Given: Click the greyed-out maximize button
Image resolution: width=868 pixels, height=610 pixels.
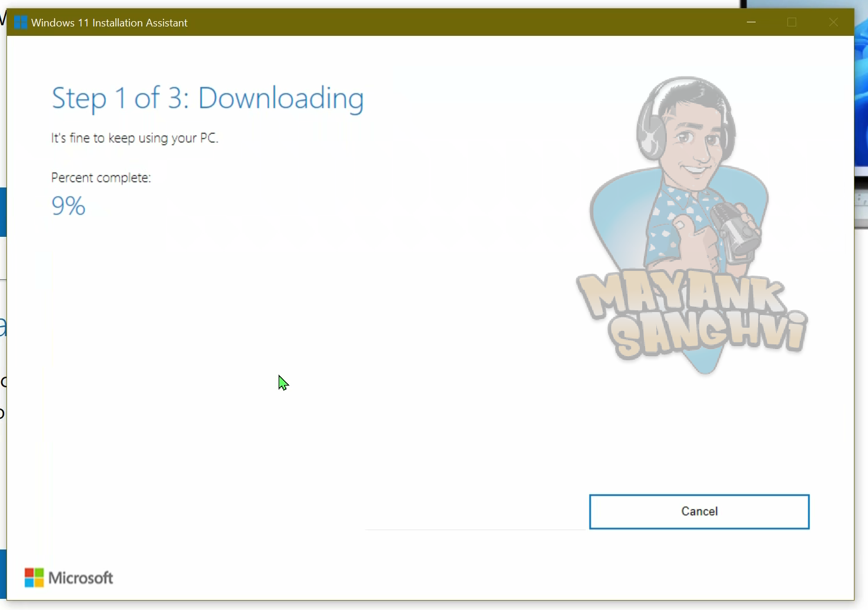Looking at the screenshot, I should (x=792, y=22).
